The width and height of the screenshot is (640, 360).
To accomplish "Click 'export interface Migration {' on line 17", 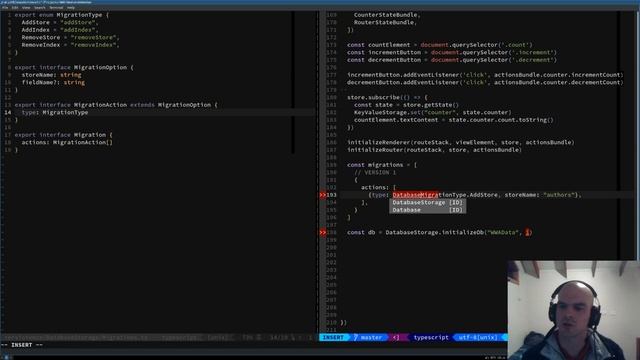I will (x=63, y=135).
